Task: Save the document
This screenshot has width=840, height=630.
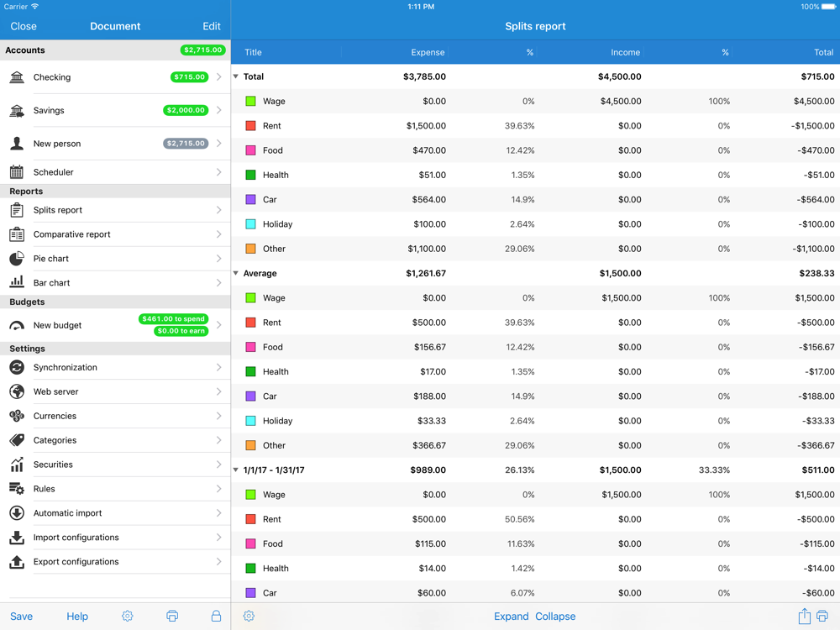Action: coord(22,616)
